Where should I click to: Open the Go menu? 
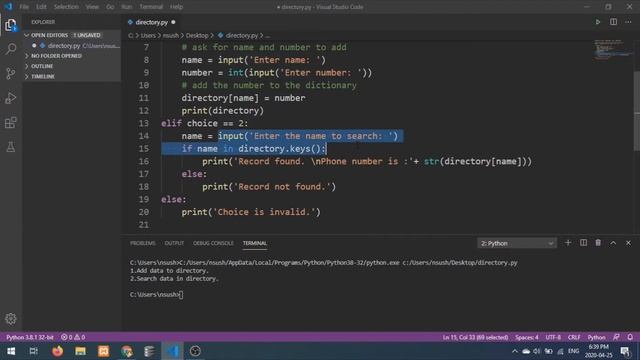[x=110, y=7]
